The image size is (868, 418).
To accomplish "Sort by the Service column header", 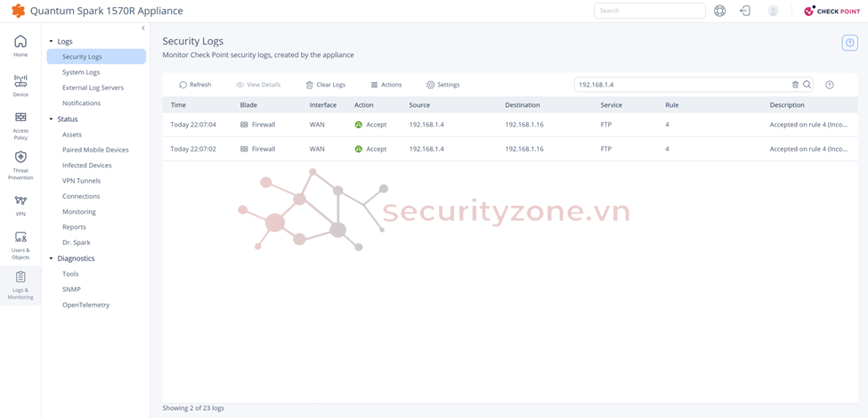I will coord(611,105).
